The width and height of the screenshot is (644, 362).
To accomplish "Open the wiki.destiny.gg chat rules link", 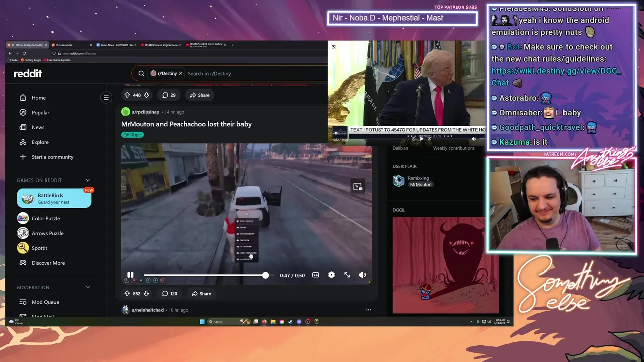I will tap(556, 77).
